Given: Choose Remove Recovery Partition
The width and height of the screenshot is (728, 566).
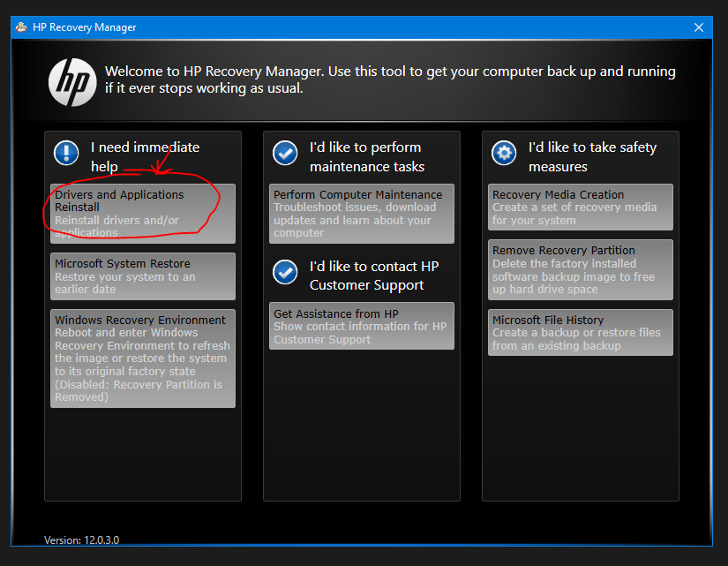Looking at the screenshot, I should pyautogui.click(x=580, y=269).
